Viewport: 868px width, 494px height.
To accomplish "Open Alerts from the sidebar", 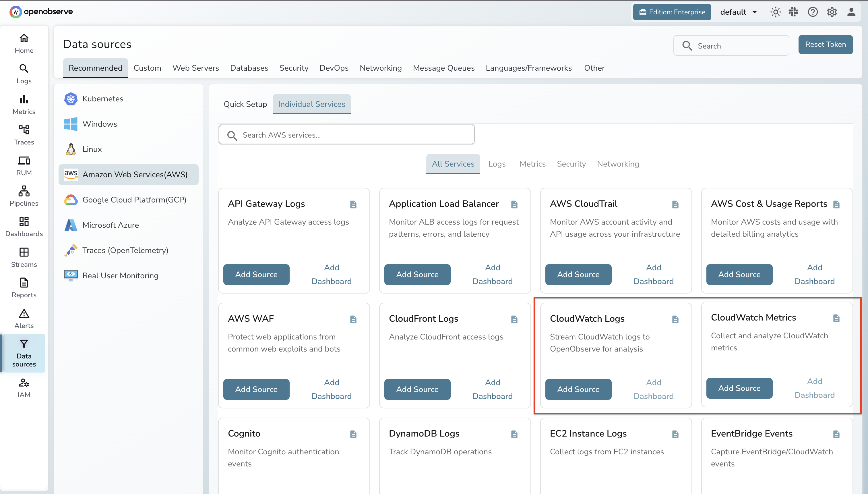I will click(24, 318).
